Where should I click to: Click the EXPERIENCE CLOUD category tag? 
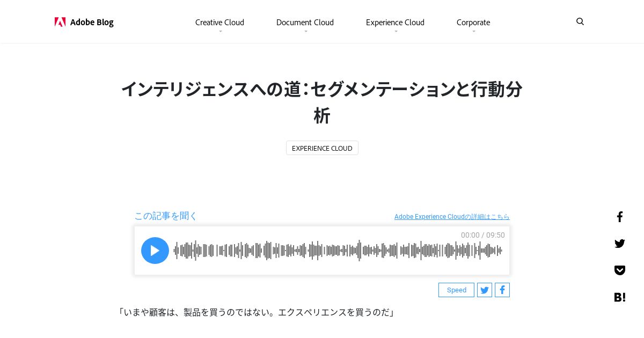click(322, 148)
